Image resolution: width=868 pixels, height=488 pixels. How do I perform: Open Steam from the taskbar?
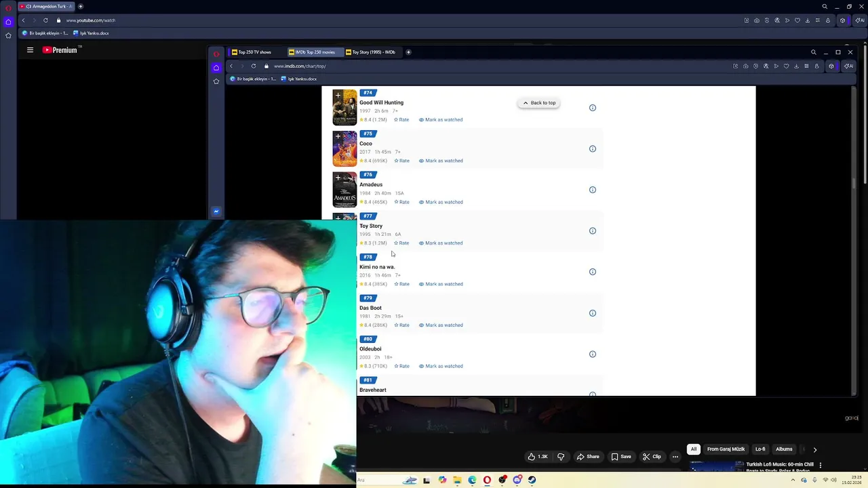click(x=532, y=480)
